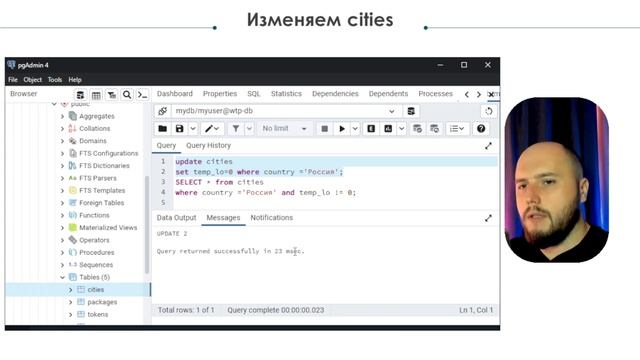Click the Rollback icon
Screen dimensions: 640x360
[x=434, y=129]
